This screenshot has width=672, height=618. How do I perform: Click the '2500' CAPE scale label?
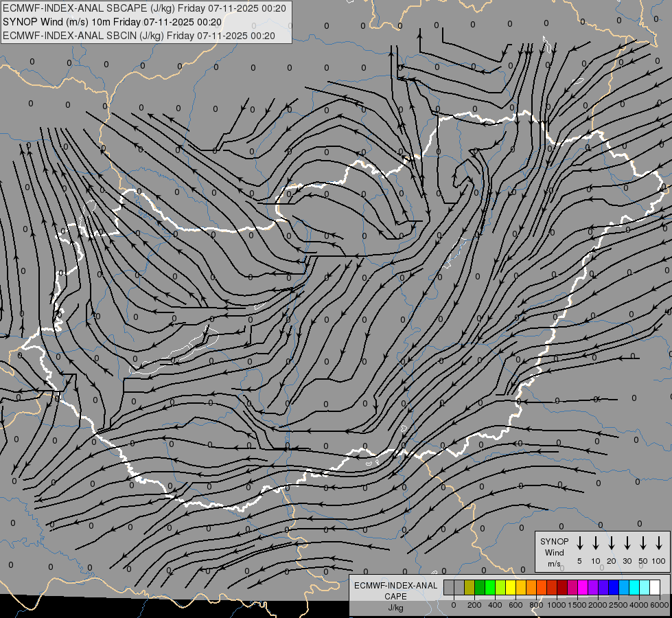coord(618,605)
